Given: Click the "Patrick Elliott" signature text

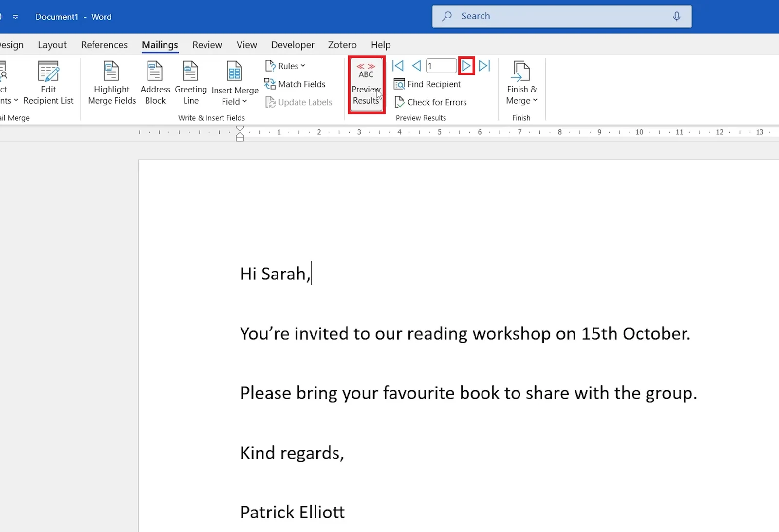Looking at the screenshot, I should [x=293, y=512].
